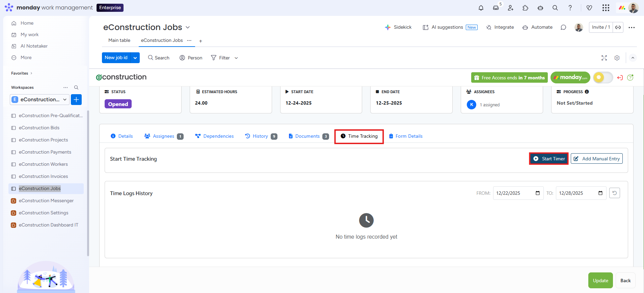The width and height of the screenshot is (644, 293).
Task: Open the board view settings gear
Action: point(617,58)
